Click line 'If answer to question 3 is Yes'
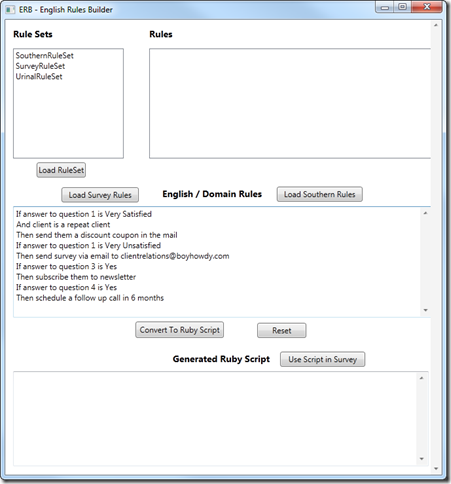The height and width of the screenshot is (484, 451). pyautogui.click(x=67, y=267)
